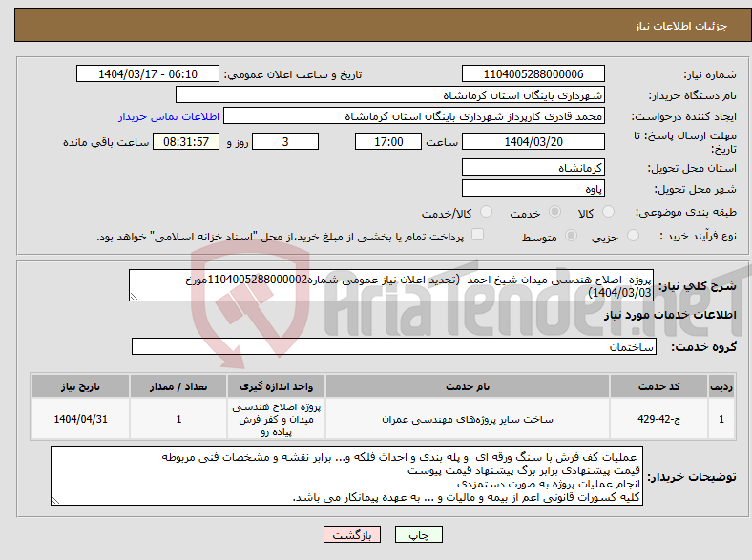
Task: Click the service name ساخت سایر پروژه‌های مهندسی عمران
Action: [468, 419]
